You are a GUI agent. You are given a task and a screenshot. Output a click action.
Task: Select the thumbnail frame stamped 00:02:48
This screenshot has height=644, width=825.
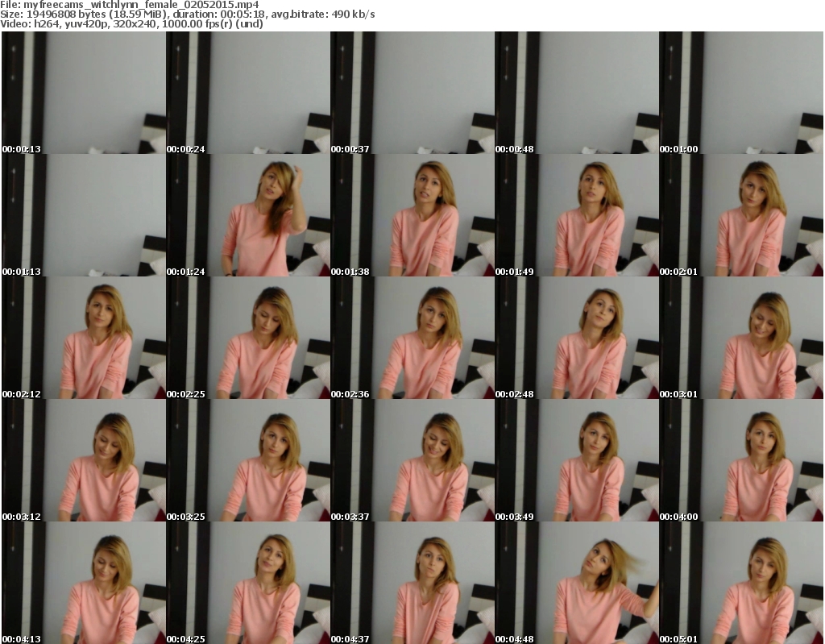tap(577, 338)
